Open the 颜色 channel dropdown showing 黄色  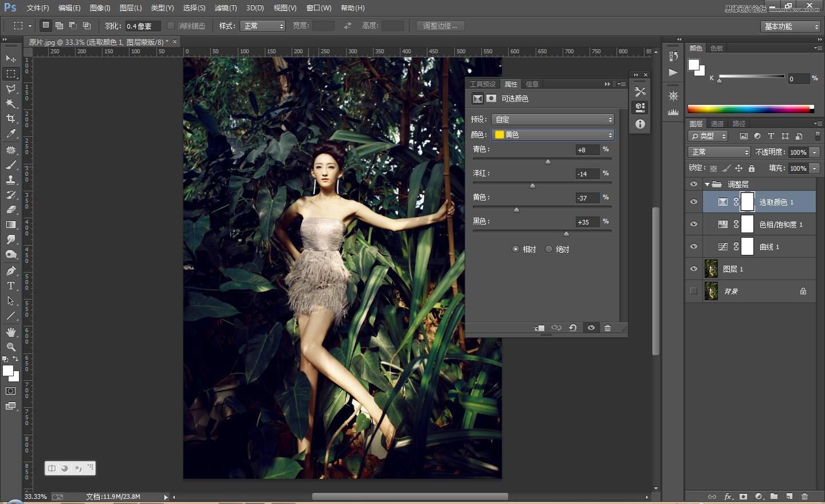tap(552, 135)
